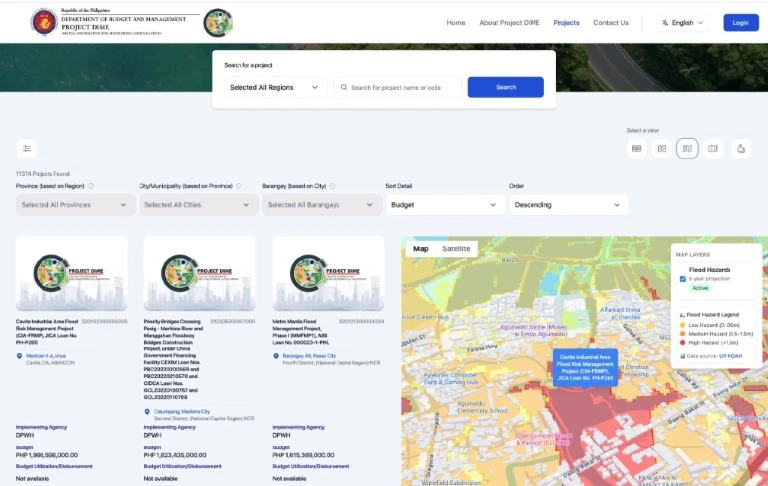Click the language translate icon beside English
The height and width of the screenshot is (486, 768).
click(665, 23)
